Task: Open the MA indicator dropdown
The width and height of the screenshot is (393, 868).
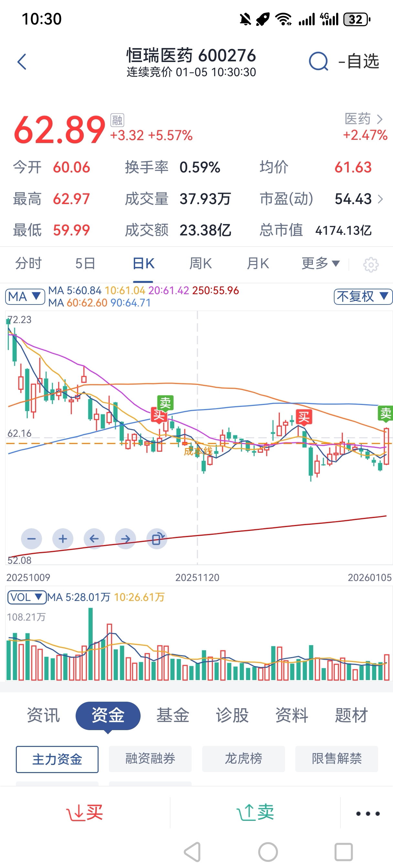Action: [x=25, y=296]
